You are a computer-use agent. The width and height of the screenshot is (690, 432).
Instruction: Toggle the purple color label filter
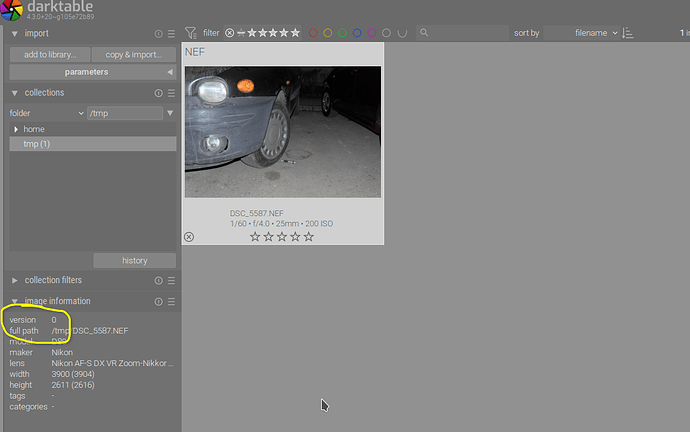[372, 33]
